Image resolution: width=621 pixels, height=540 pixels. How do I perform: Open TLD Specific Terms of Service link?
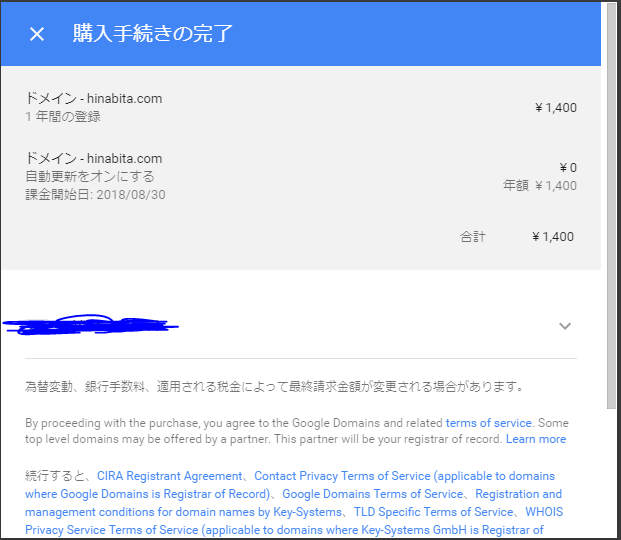click(433, 512)
